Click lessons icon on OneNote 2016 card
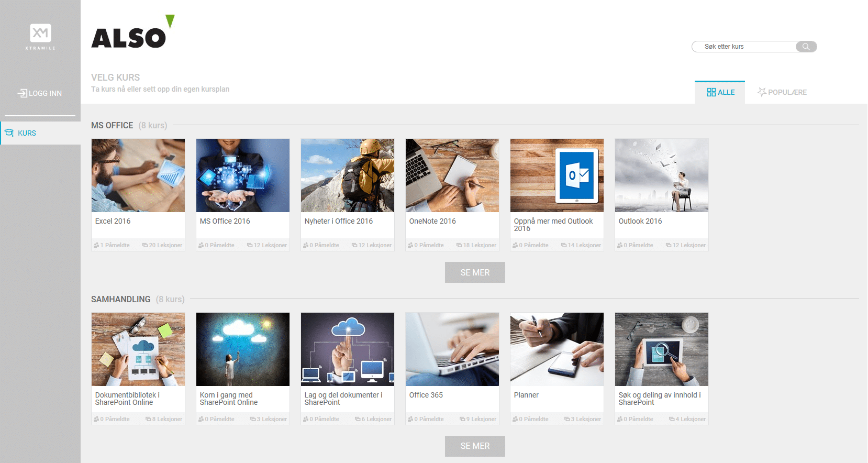 459,245
